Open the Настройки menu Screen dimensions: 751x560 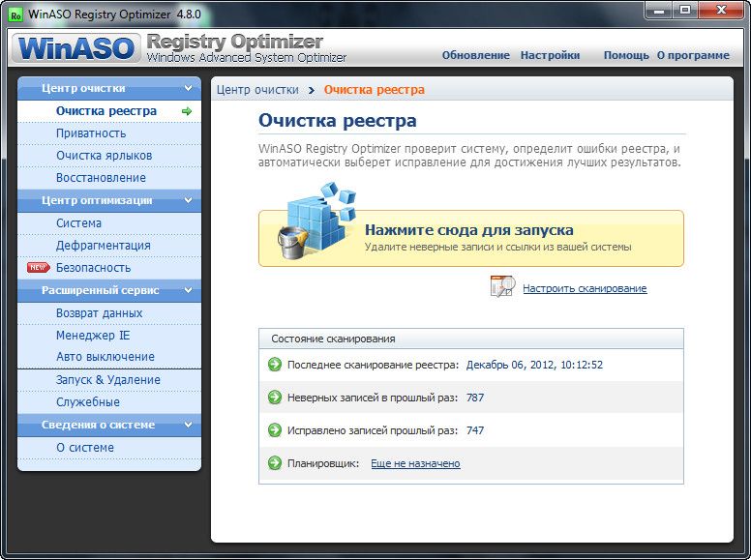coord(550,55)
